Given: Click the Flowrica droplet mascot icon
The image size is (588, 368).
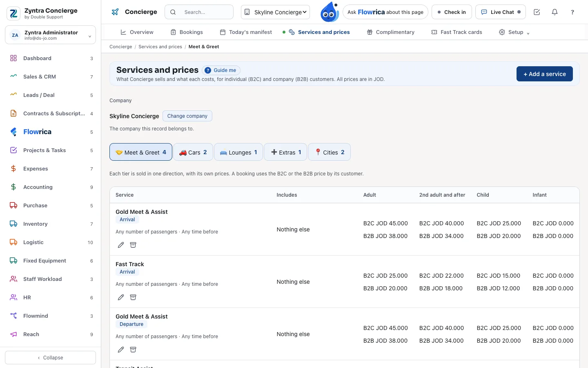Looking at the screenshot, I should [x=330, y=12].
